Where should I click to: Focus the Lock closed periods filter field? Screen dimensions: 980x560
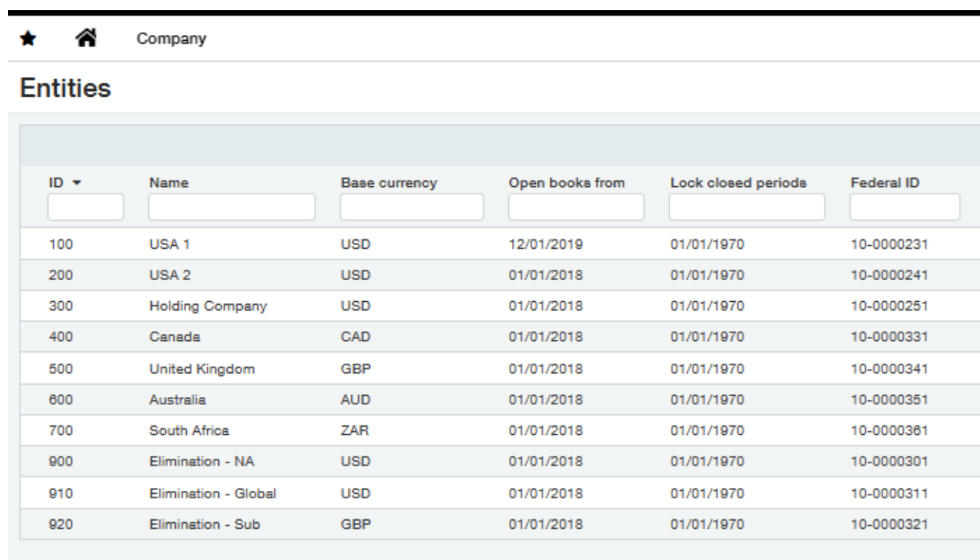pos(747,207)
